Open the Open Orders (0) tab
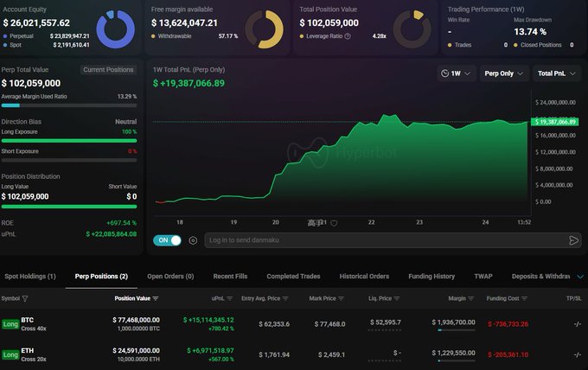Image resolution: width=588 pixels, height=370 pixels. tap(170, 277)
